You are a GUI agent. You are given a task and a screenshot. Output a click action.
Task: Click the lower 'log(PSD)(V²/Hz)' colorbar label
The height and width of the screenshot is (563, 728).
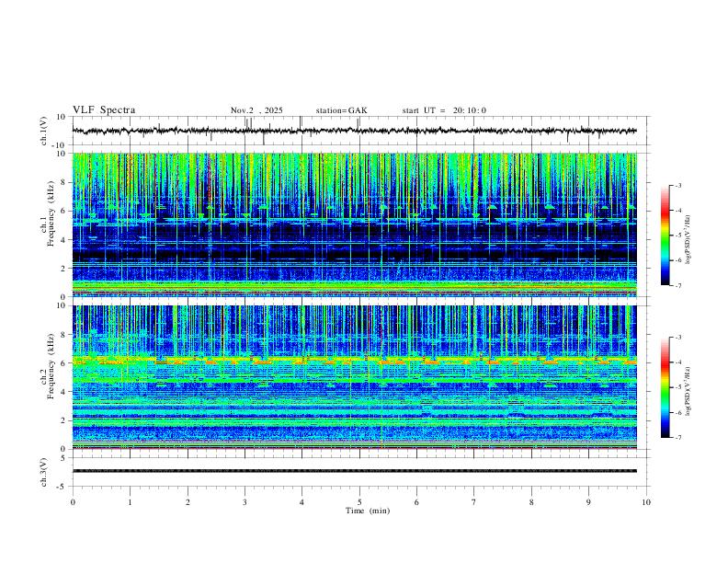point(688,391)
